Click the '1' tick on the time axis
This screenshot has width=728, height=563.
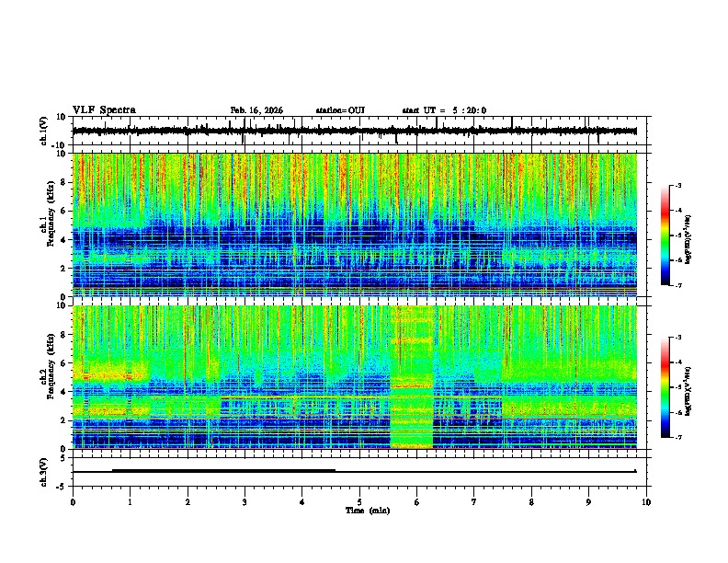pos(130,502)
